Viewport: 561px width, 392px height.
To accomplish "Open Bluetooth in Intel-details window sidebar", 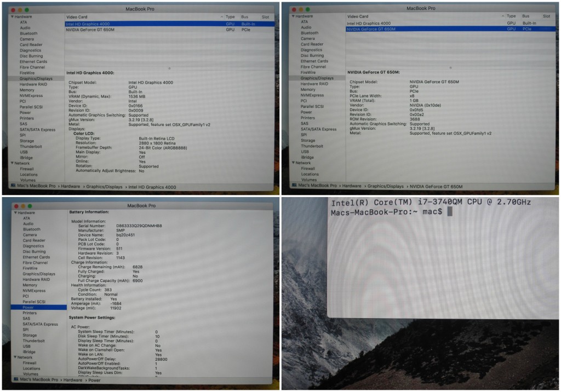I will [28, 33].
